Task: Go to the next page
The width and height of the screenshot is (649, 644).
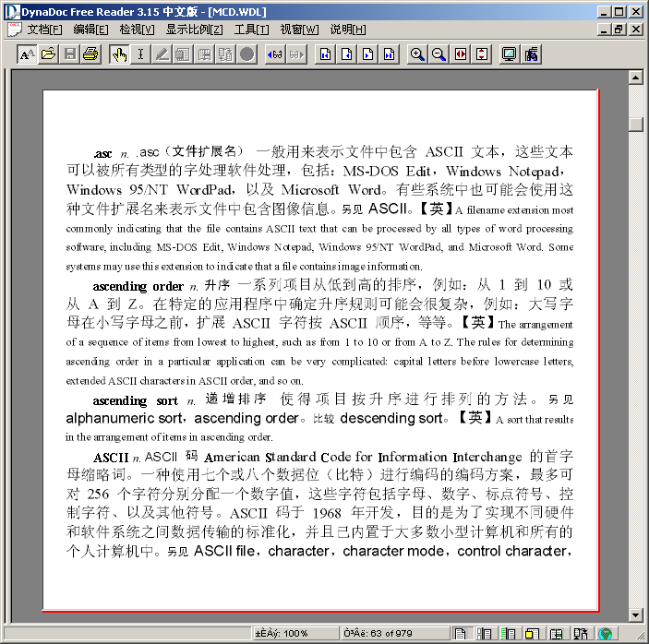Action: point(368,54)
